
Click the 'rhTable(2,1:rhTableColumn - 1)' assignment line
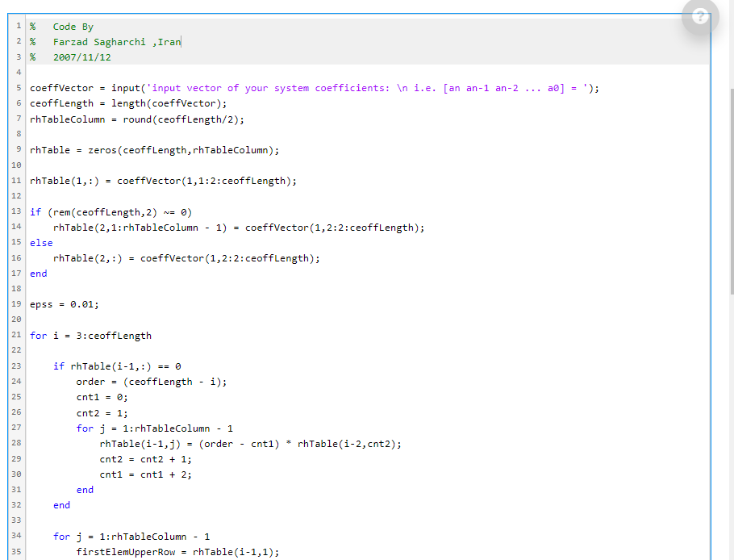click(239, 228)
